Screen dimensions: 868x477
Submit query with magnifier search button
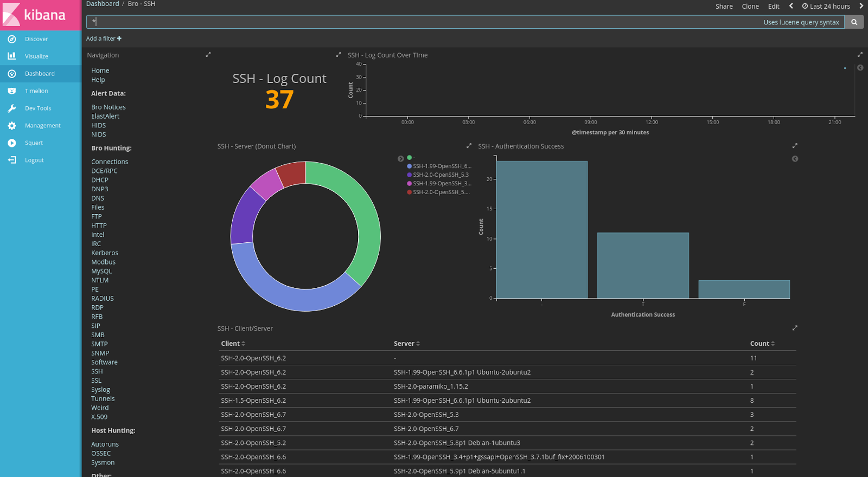(x=854, y=22)
